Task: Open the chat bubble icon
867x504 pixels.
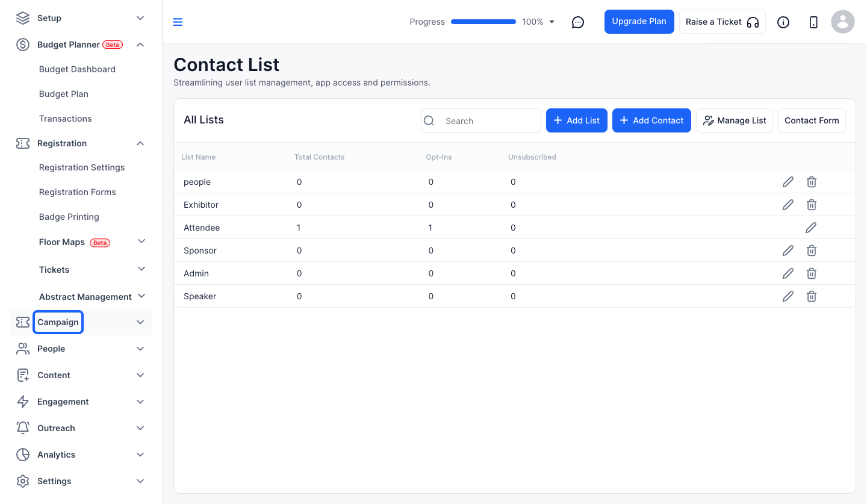Action: [578, 22]
